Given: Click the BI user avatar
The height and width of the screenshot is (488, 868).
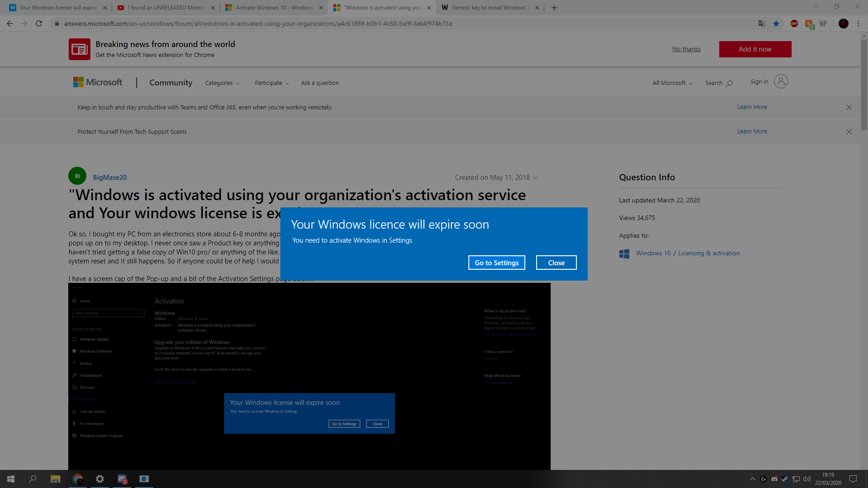Looking at the screenshot, I should tap(77, 176).
